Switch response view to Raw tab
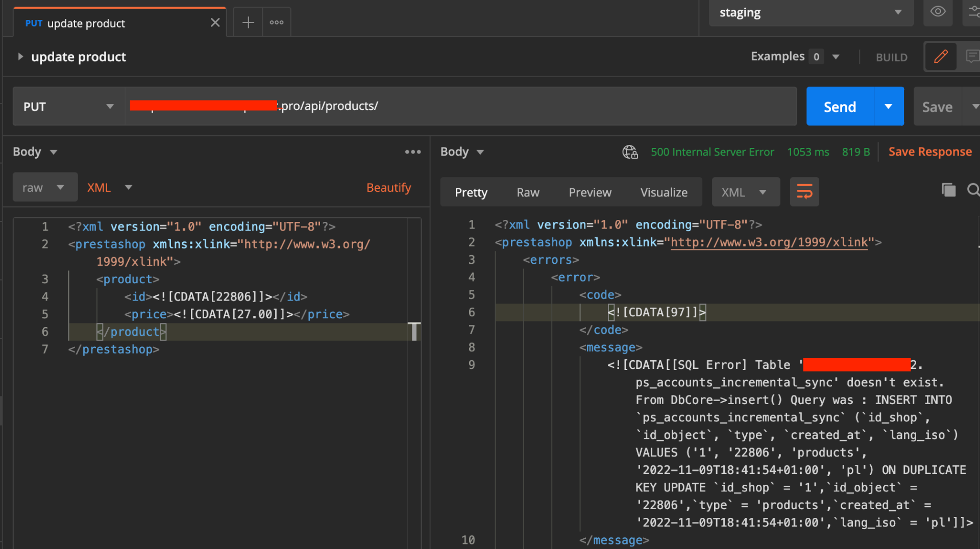 (x=528, y=192)
